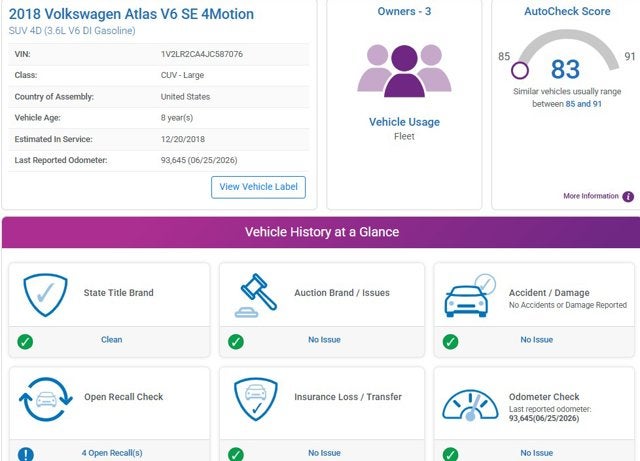Click the Open Recall Check circular arrows icon
The height and width of the screenshot is (461, 640).
tap(46, 399)
